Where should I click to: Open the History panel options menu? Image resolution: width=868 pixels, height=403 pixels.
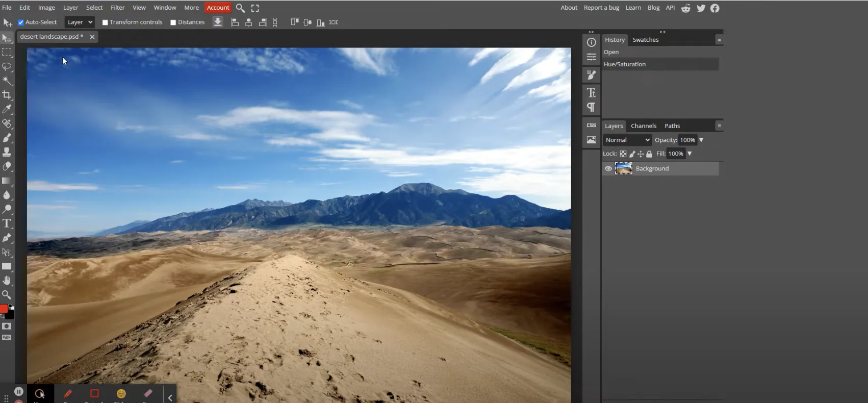coord(719,39)
